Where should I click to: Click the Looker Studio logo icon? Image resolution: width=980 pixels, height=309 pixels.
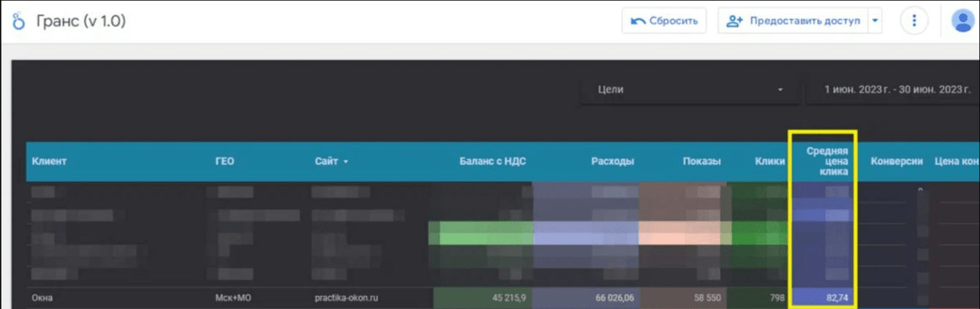point(19,21)
